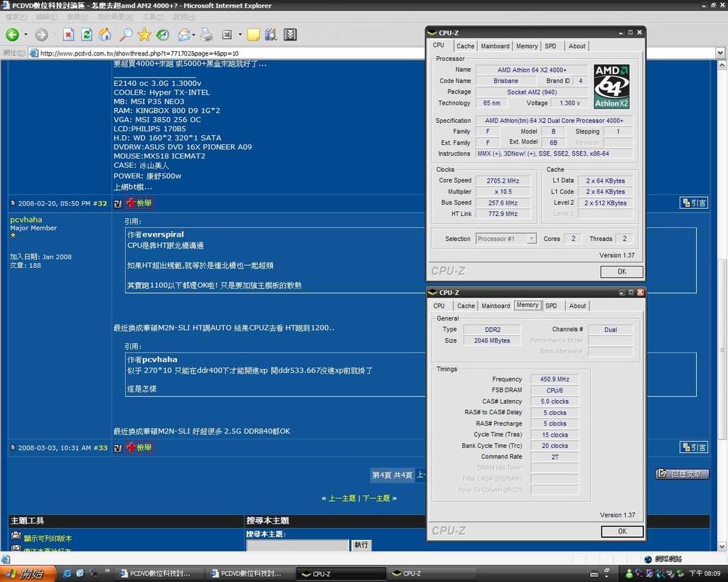This screenshot has height=582, width=728.
Task: Go back using the IE Back arrow
Action: [13, 34]
